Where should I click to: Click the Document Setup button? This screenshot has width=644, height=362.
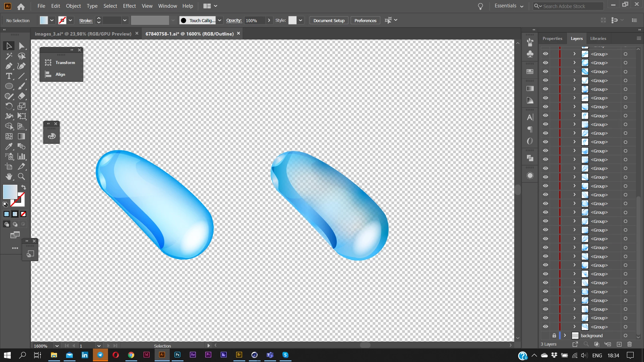tap(329, 20)
